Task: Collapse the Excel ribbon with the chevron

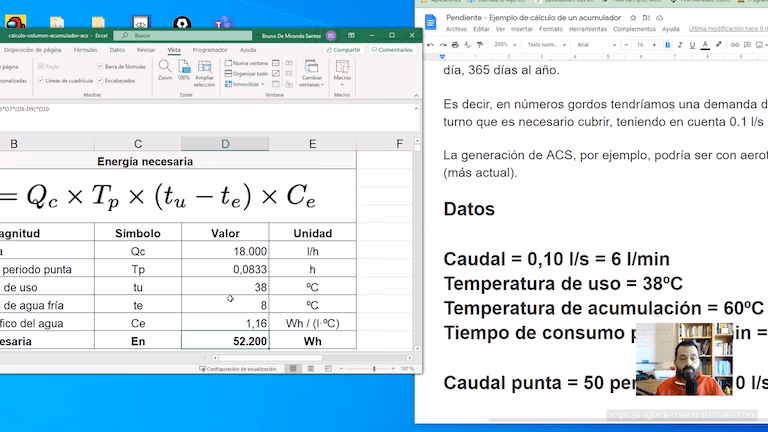Action: pyautogui.click(x=416, y=96)
